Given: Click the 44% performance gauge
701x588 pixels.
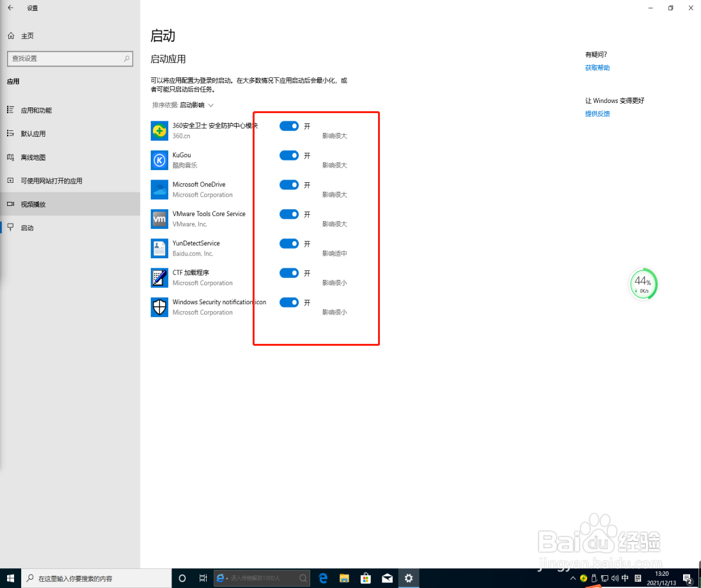Looking at the screenshot, I should coord(643,283).
